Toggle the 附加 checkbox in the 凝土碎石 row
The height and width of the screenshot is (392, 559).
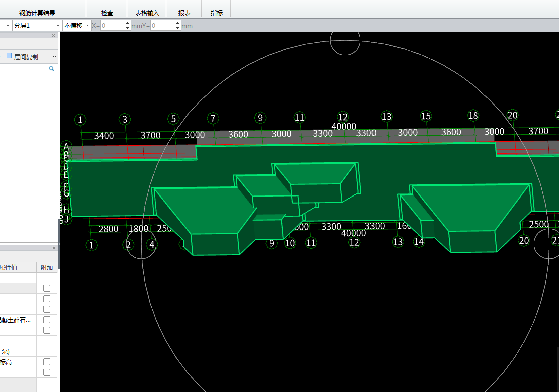(46, 320)
